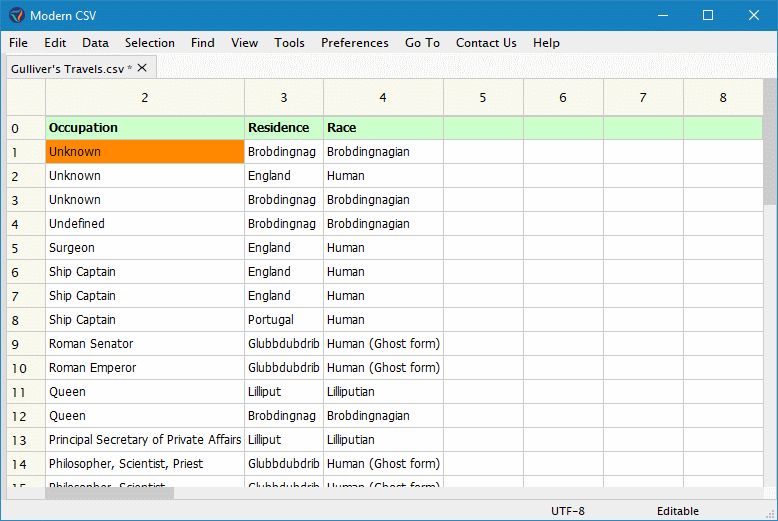Select Brobdingnagian cell in row 4

pyautogui.click(x=383, y=224)
